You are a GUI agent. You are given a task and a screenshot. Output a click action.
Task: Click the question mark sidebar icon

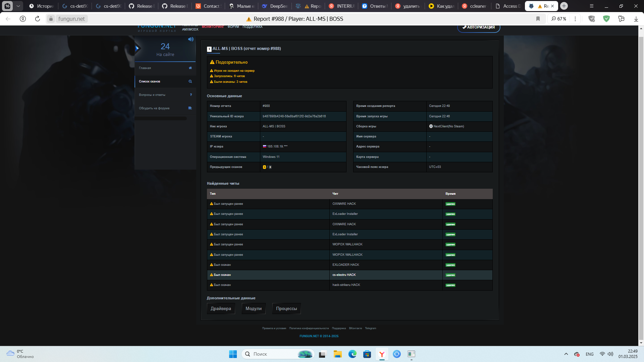tap(191, 95)
